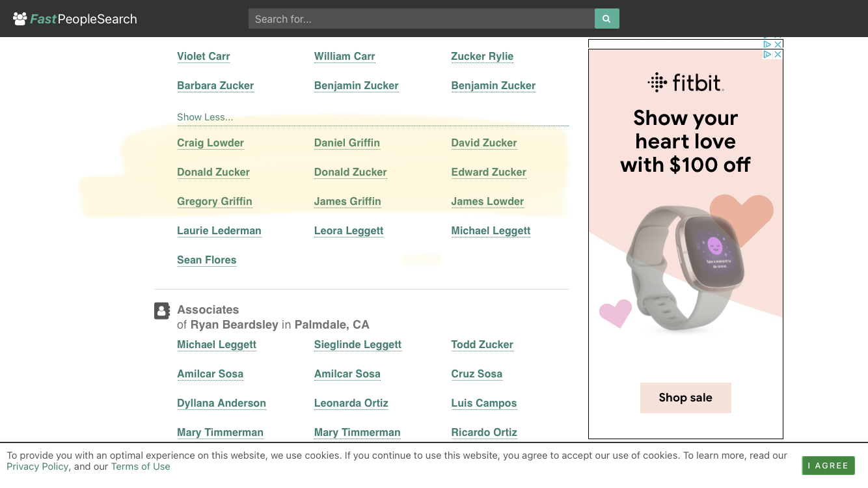
Task: Open associate Leonarda Ortiz
Action: (351, 403)
